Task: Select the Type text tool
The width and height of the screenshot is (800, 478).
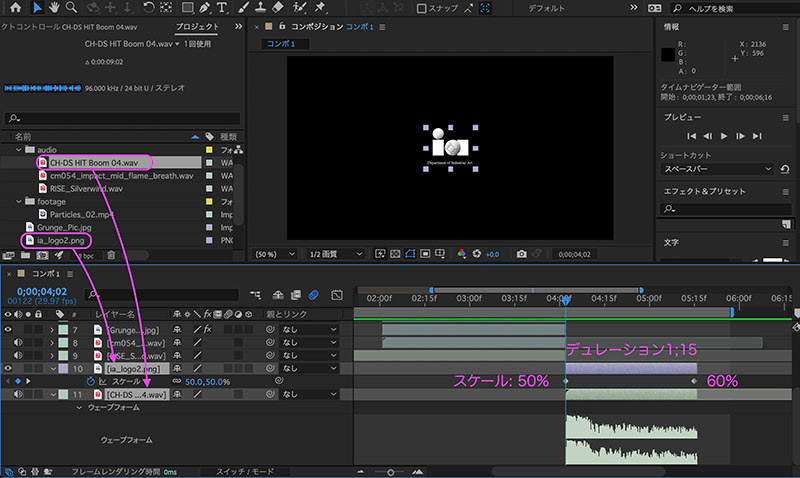Action: coord(222,7)
